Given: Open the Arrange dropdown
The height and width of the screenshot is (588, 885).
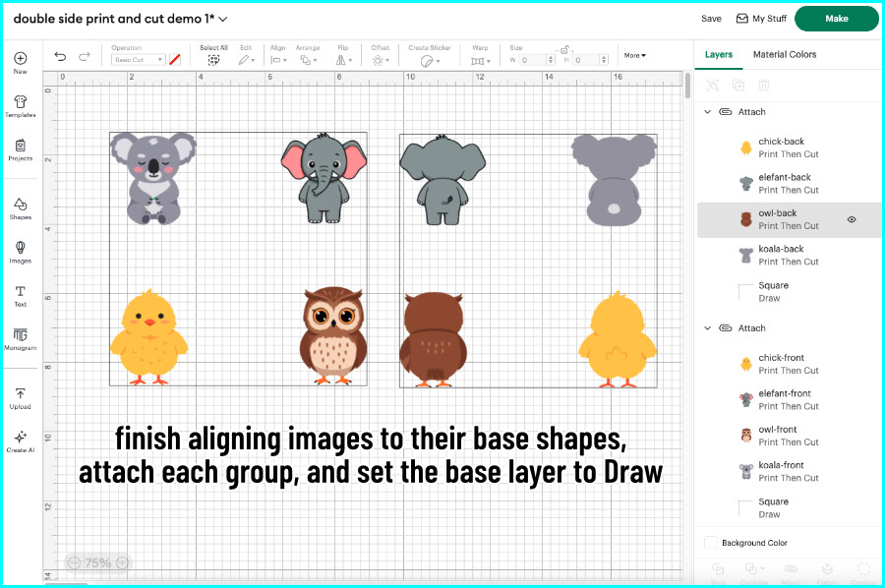Looking at the screenshot, I should click(308, 60).
